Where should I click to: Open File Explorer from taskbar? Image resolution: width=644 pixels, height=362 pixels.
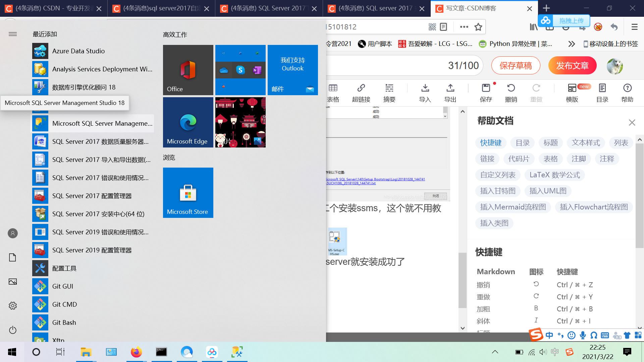pos(86,352)
